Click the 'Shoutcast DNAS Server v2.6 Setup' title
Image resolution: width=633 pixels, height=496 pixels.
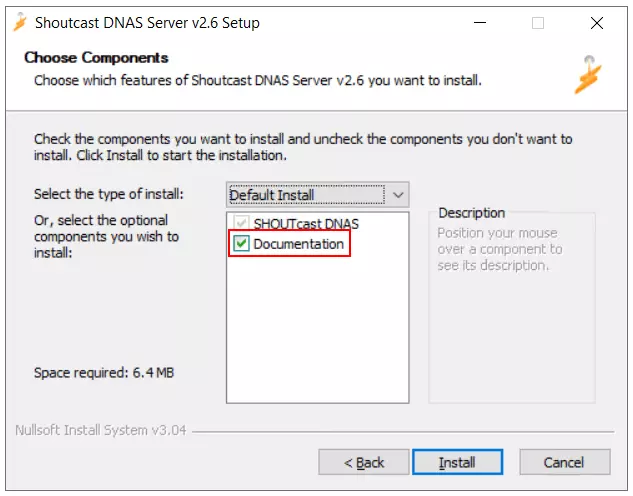pos(147,23)
